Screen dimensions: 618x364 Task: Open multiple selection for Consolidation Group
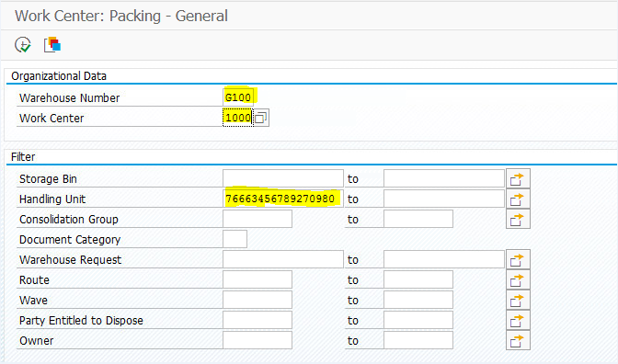pos(518,219)
